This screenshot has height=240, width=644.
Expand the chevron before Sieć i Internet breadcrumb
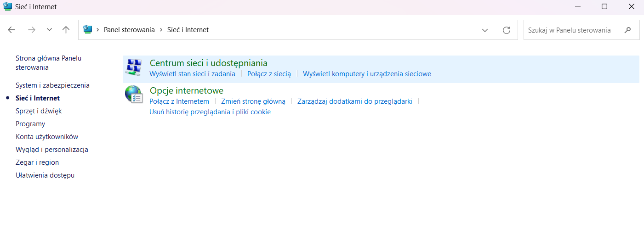[x=161, y=30]
